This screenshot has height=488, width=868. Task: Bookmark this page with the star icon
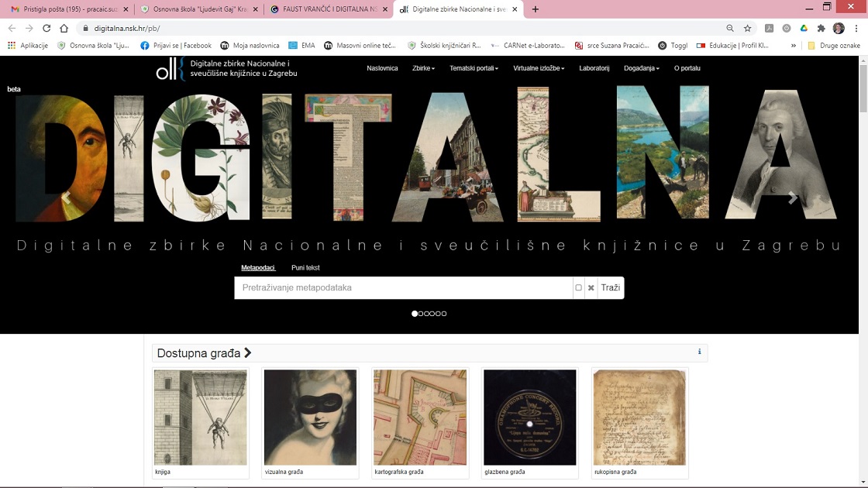pos(747,28)
